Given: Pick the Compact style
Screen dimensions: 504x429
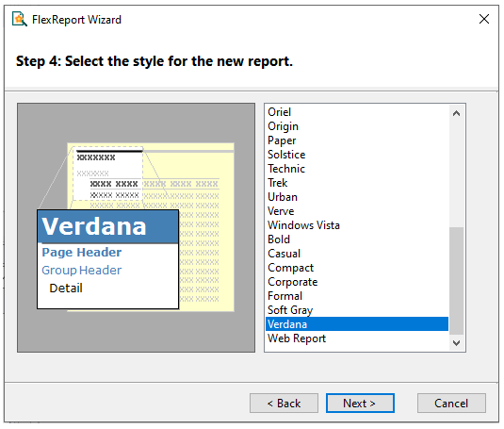Looking at the screenshot, I should click(357, 268).
